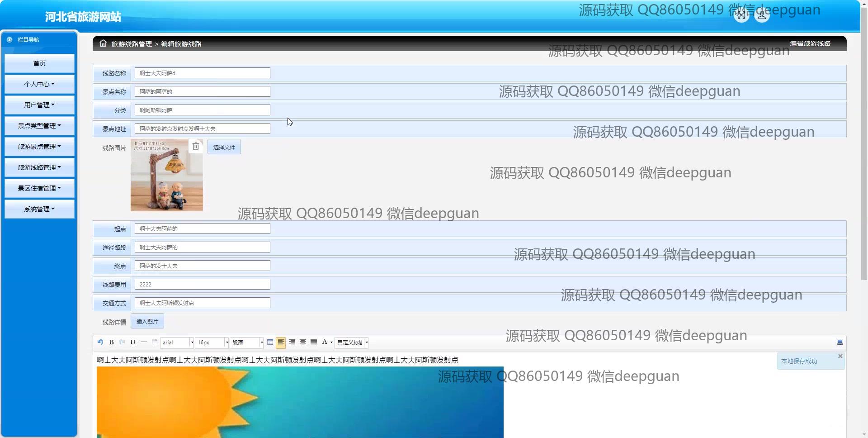Click the 插入图片 button
The width and height of the screenshot is (868, 438).
click(147, 321)
